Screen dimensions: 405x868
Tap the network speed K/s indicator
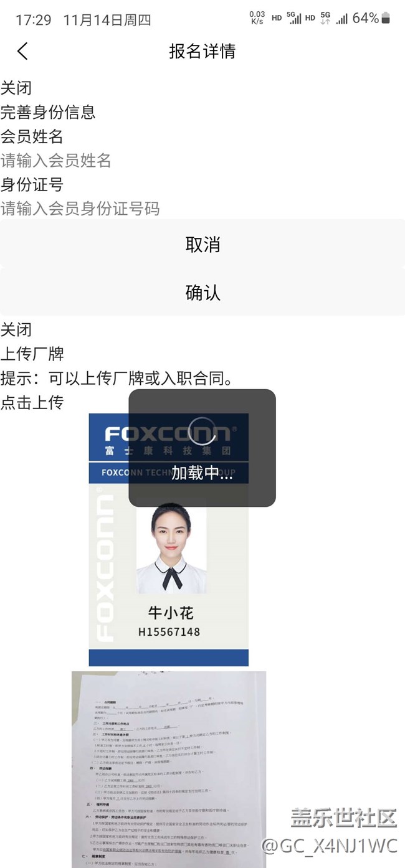pyautogui.click(x=257, y=18)
